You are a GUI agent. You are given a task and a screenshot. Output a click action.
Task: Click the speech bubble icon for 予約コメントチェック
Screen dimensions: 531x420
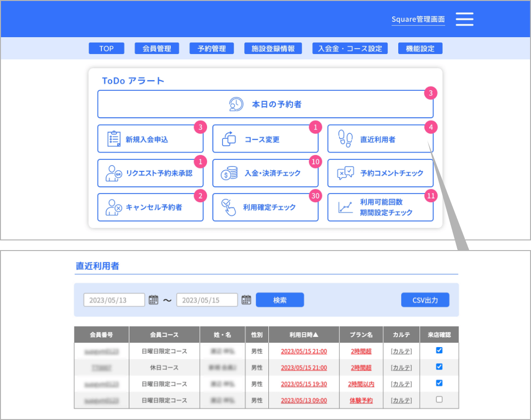345,173
